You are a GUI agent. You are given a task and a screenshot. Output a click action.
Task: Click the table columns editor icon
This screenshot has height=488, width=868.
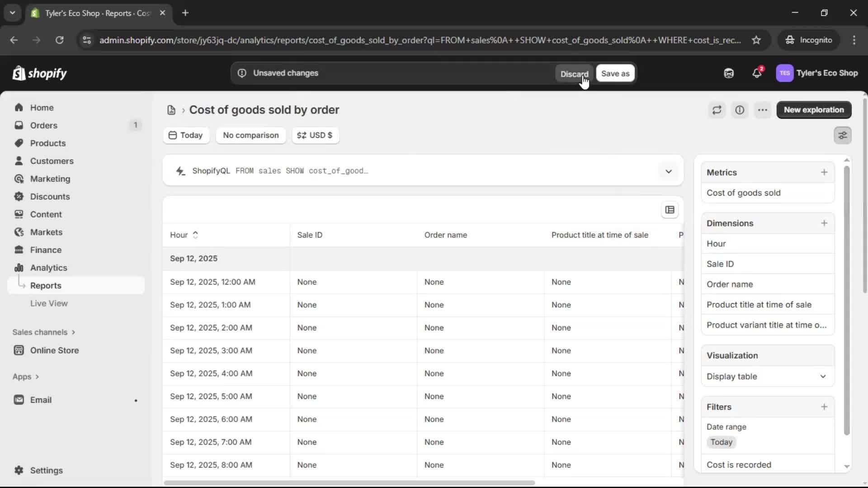coord(670,210)
